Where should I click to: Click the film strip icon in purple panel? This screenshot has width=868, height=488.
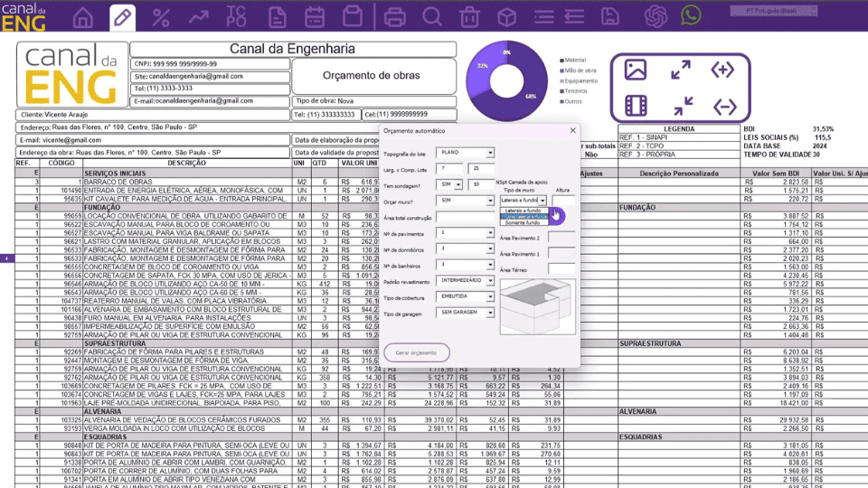click(x=636, y=106)
